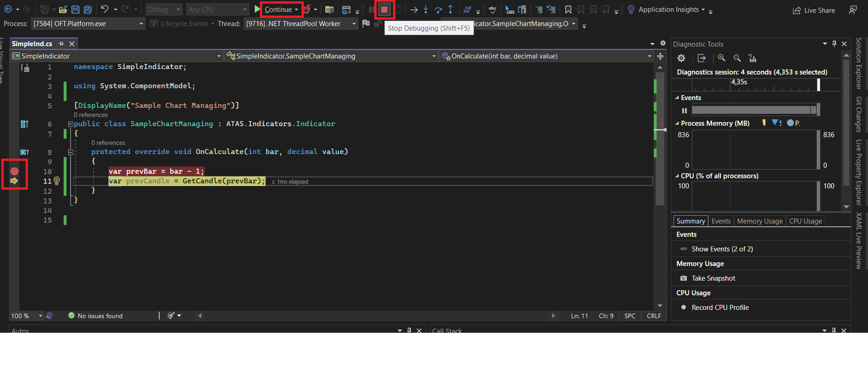Click Zoom In in Diagnostic Tools
Viewport: 868px width, 378px height.
pyautogui.click(x=722, y=58)
